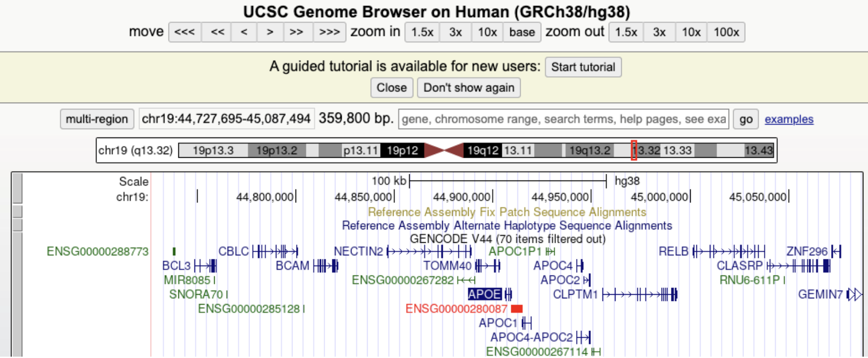The width and height of the screenshot is (868, 358).
Task: Select the CLASRP gene label
Action: [740, 266]
